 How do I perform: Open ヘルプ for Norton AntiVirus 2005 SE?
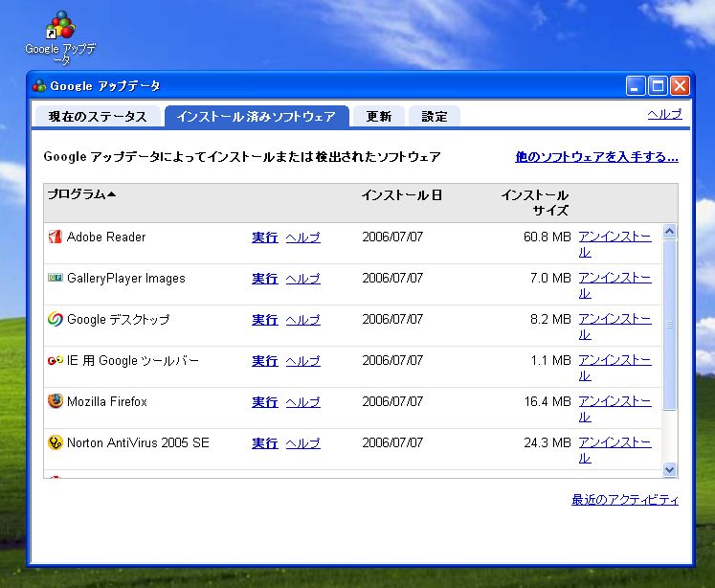click(x=303, y=443)
